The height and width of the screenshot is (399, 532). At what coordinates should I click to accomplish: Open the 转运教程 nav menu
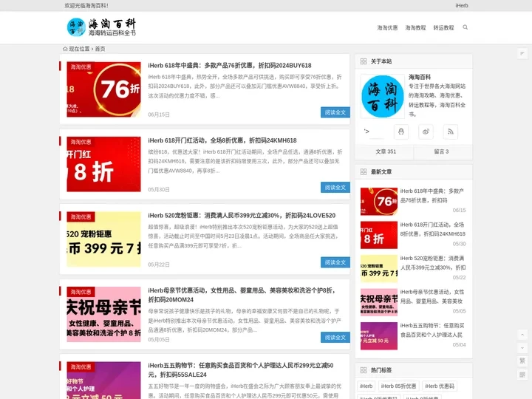[443, 28]
